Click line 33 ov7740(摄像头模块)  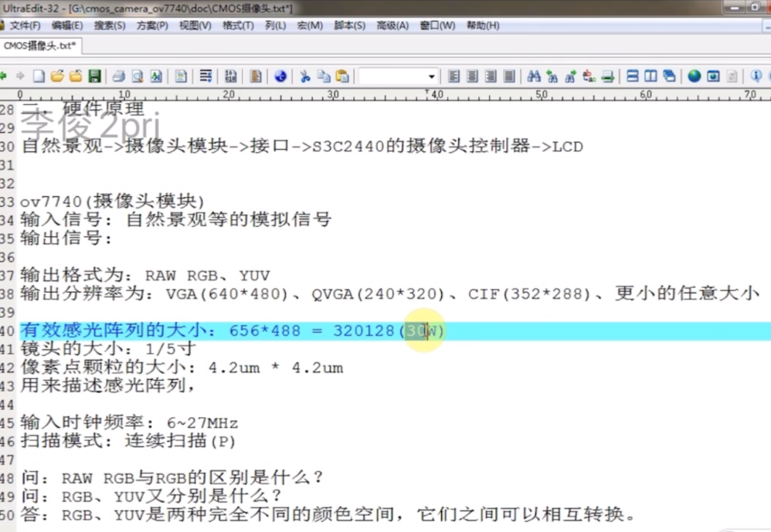click(112, 202)
